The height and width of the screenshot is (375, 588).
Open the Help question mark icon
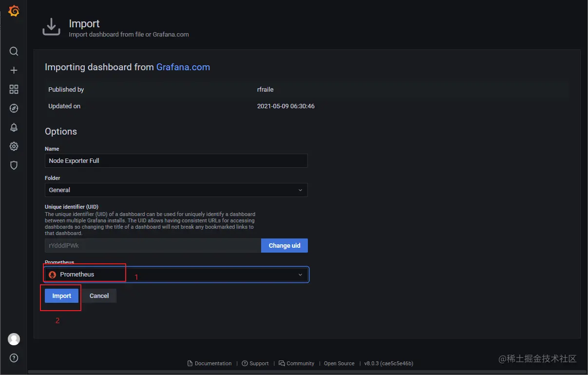[x=14, y=358]
